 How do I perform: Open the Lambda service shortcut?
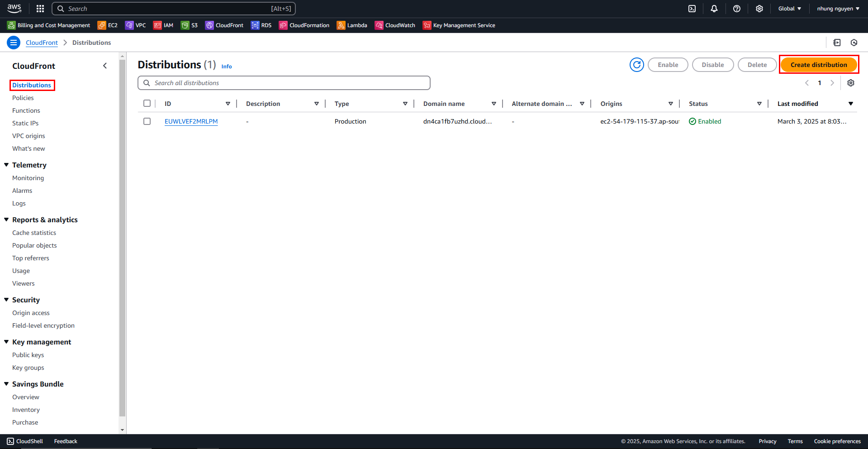(x=352, y=25)
